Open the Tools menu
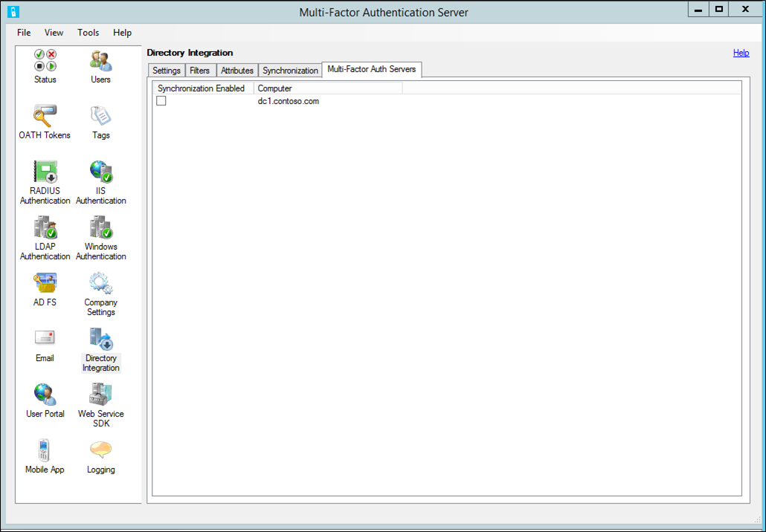The height and width of the screenshot is (532, 766). pyautogui.click(x=88, y=33)
